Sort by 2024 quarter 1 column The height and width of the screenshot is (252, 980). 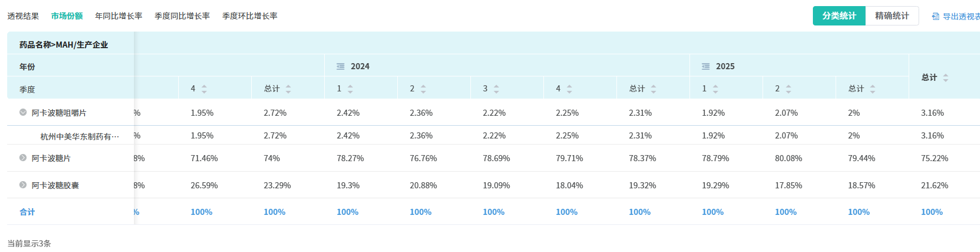pos(350,89)
